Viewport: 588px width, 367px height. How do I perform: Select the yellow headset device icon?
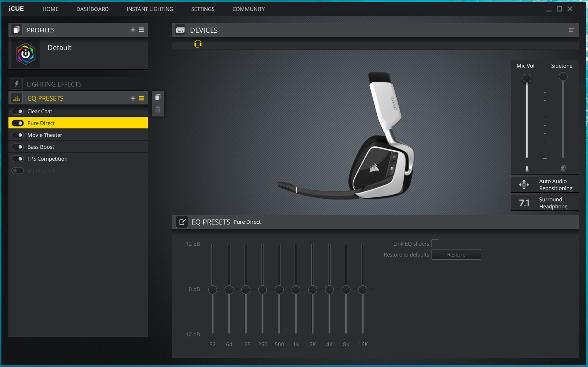click(x=198, y=44)
